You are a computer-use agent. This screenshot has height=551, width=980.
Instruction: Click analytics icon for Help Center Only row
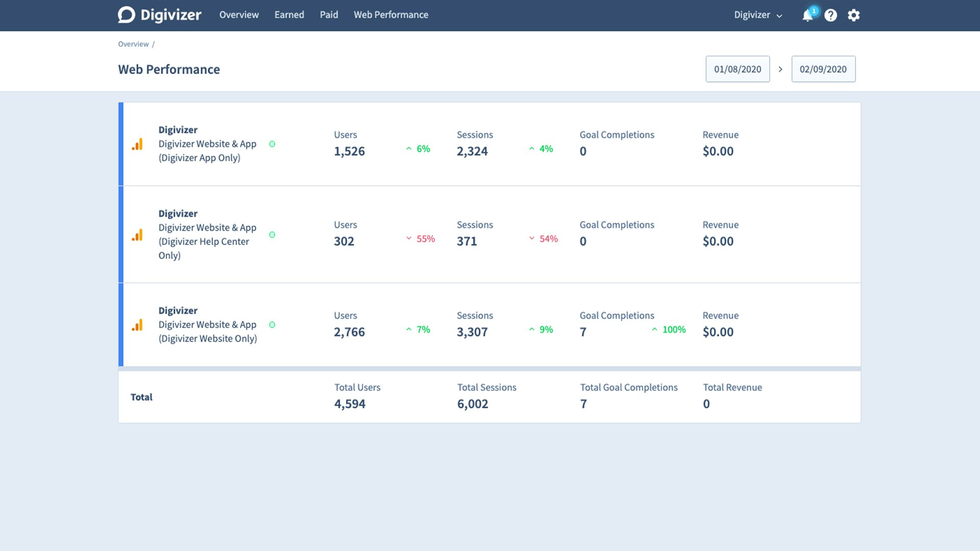point(137,235)
